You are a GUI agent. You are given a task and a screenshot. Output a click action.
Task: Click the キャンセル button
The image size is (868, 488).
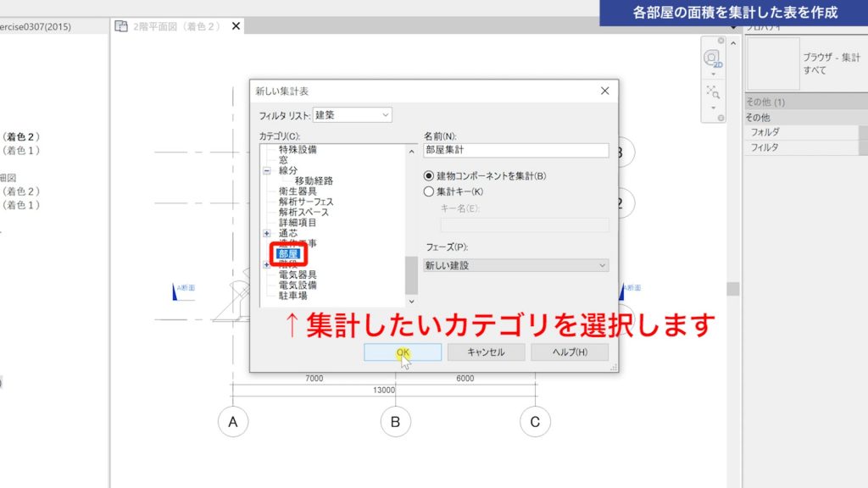(x=485, y=352)
